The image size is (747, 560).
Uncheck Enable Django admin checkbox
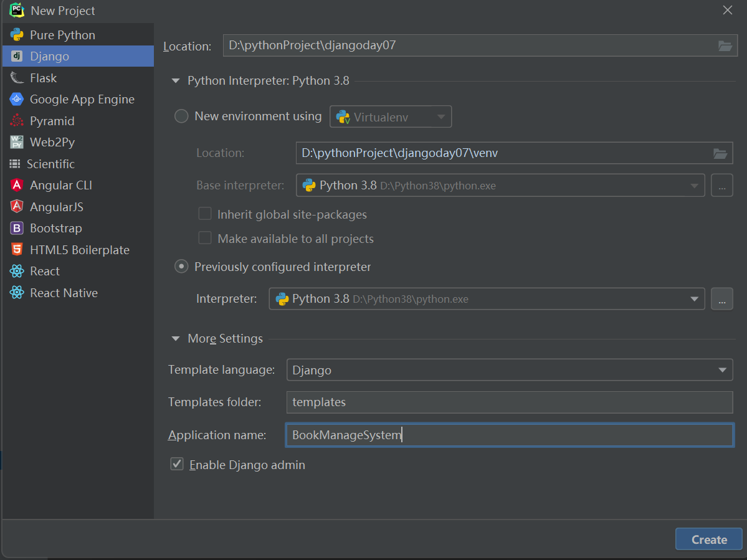[177, 464]
